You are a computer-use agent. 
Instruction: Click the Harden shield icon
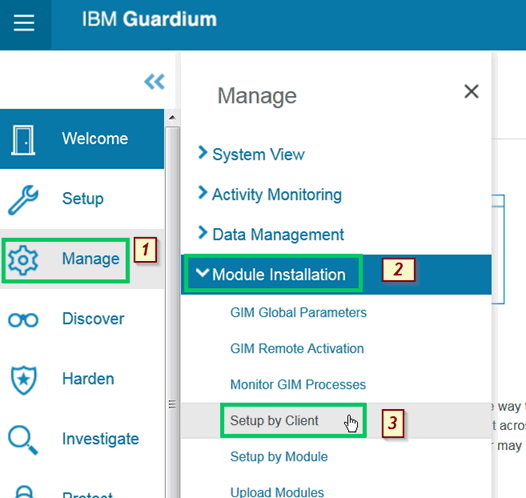23,380
